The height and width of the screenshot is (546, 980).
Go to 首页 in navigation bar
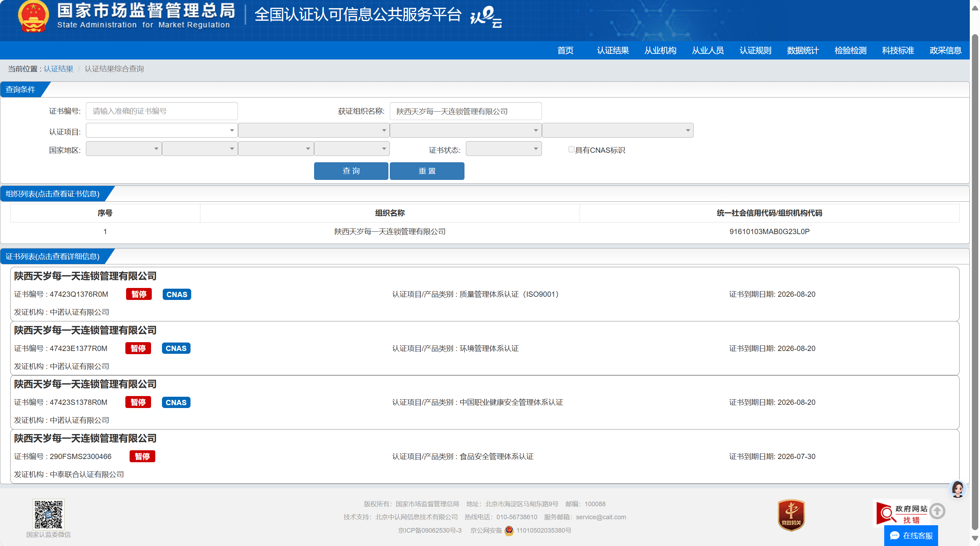click(565, 50)
